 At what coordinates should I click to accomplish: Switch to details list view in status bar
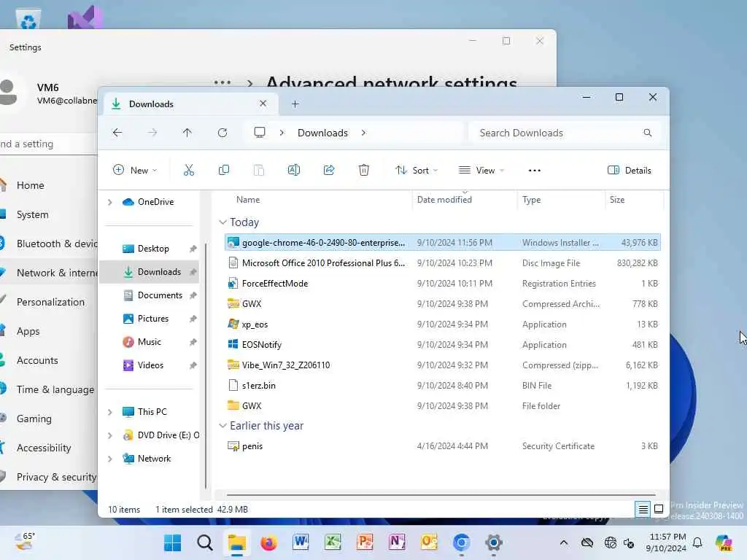pos(643,509)
